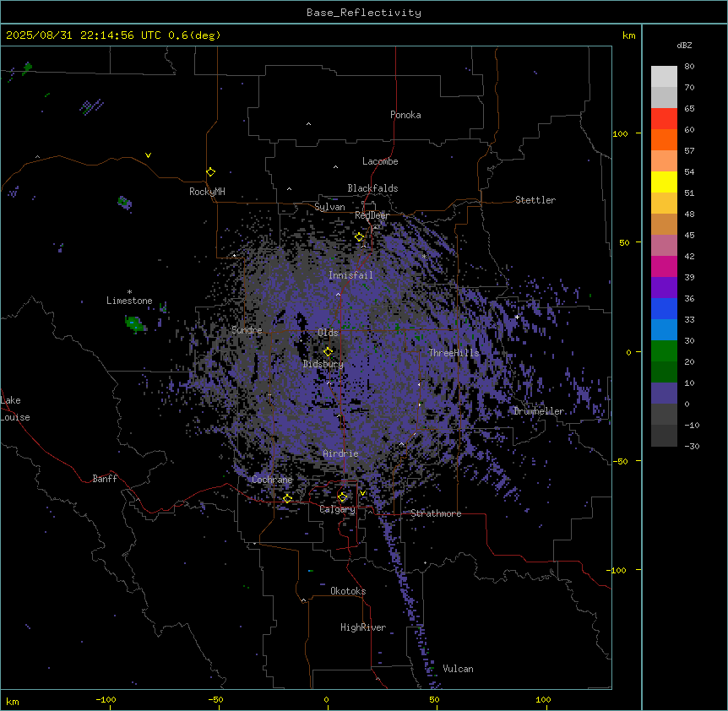728x711 pixels.
Task: Click the green echo blob south of Limestone
Action: coord(135,323)
